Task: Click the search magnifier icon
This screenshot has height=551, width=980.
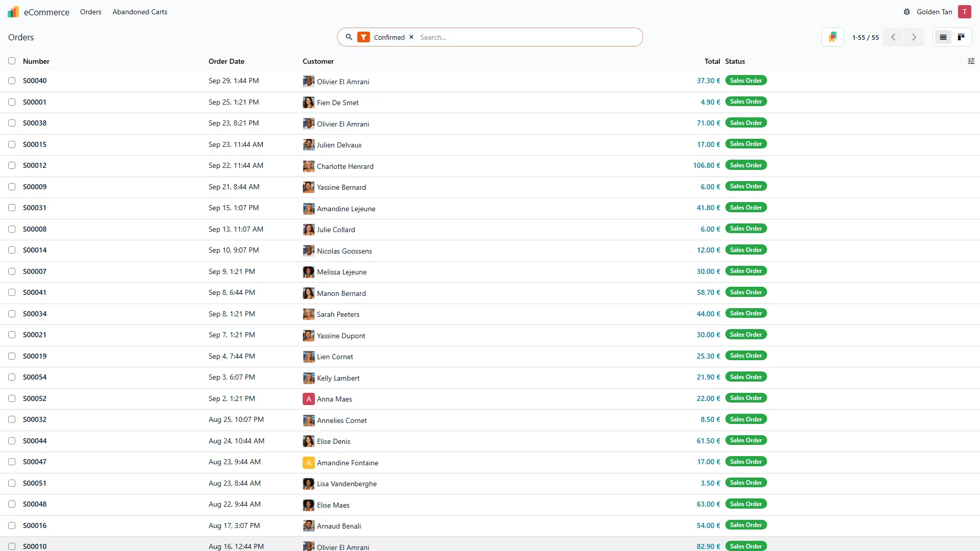Action: pyautogui.click(x=349, y=37)
